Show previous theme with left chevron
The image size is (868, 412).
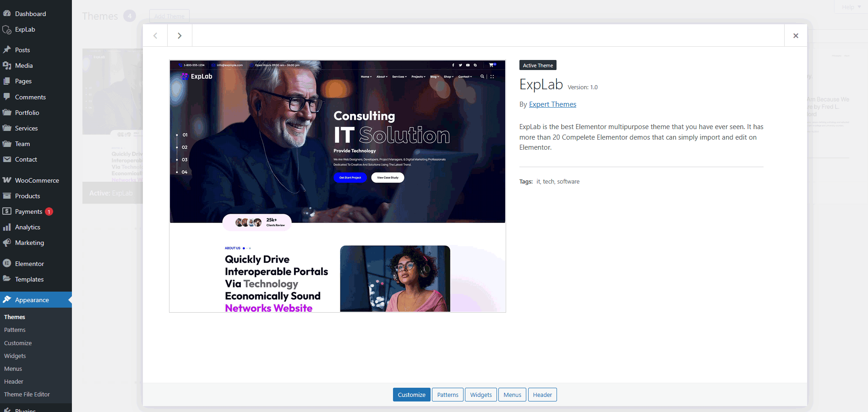(x=155, y=36)
